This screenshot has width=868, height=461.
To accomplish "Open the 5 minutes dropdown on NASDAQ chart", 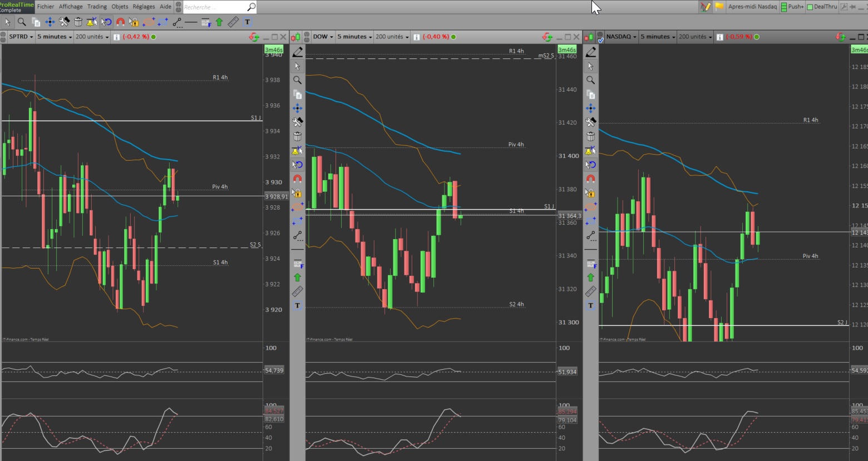I will click(x=658, y=37).
